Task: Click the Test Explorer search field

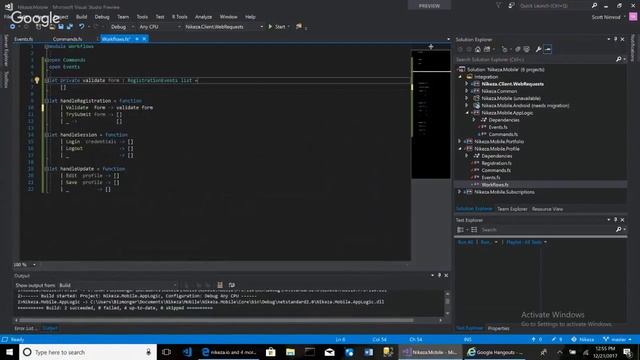Action: click(x=547, y=230)
